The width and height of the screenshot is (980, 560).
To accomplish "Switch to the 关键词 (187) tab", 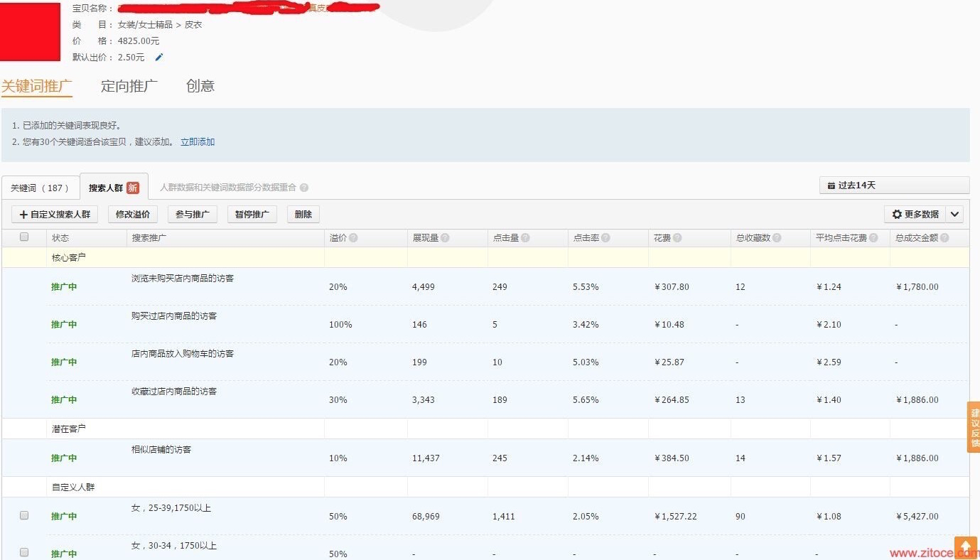I will [40, 188].
